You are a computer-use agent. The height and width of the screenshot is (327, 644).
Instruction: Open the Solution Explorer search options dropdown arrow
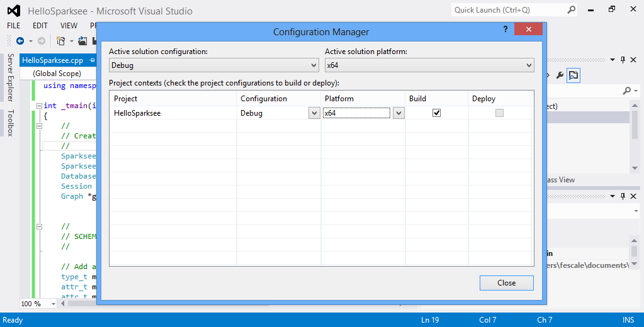pos(636,91)
